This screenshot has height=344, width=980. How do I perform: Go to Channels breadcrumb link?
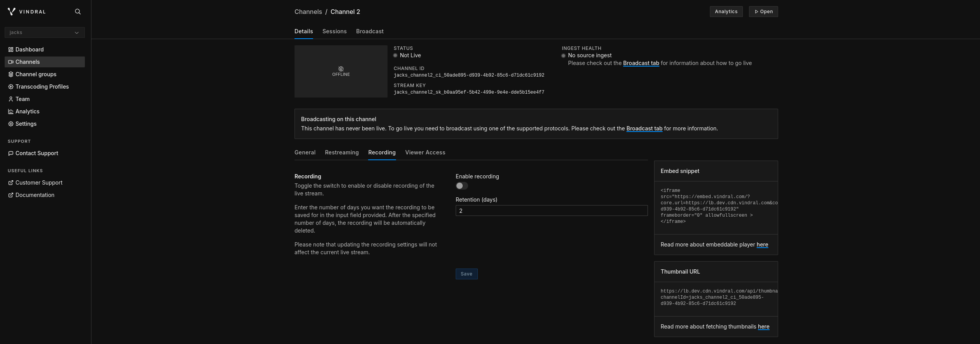point(308,12)
